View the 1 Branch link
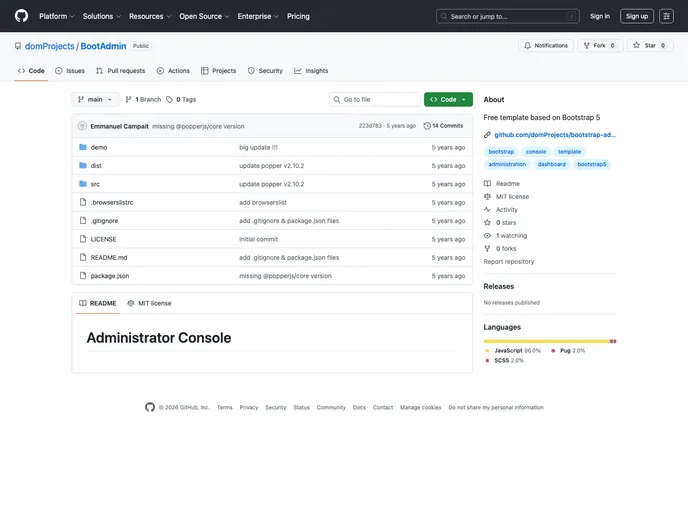Viewport: 688px width, 512px height. tap(143, 100)
